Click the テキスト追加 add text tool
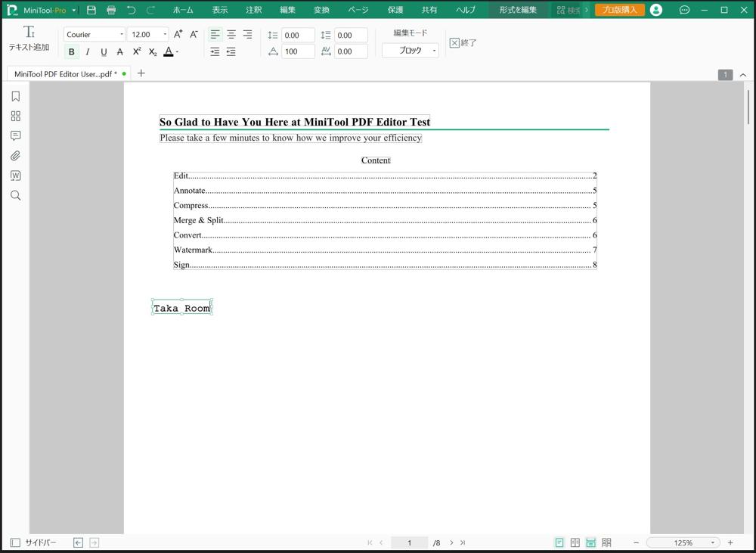The width and height of the screenshot is (756, 553). coord(29,38)
